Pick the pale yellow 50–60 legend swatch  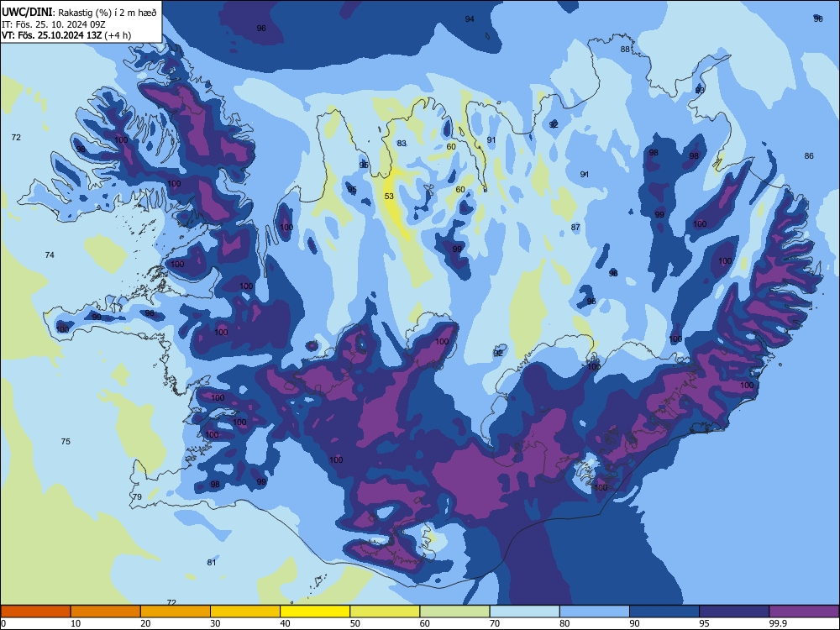coord(386,612)
